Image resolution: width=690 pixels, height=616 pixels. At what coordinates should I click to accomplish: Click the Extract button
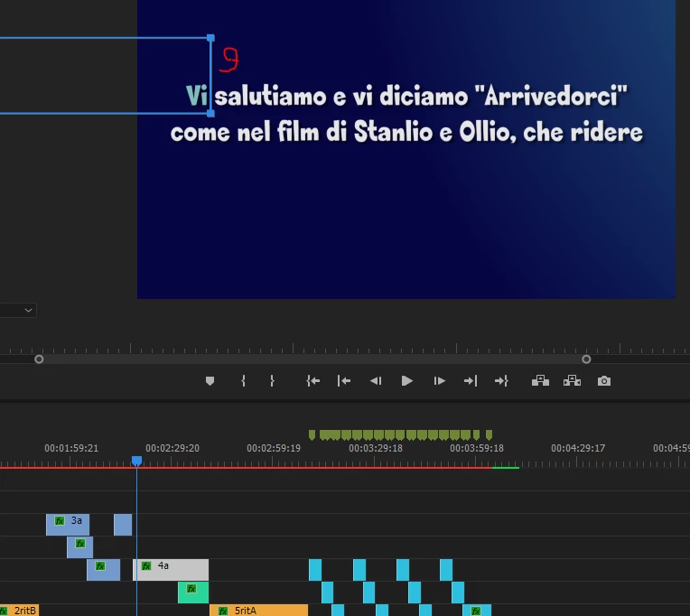click(x=572, y=381)
